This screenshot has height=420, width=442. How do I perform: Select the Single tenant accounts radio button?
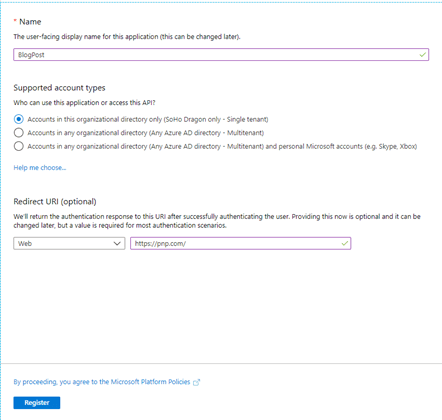(x=19, y=119)
